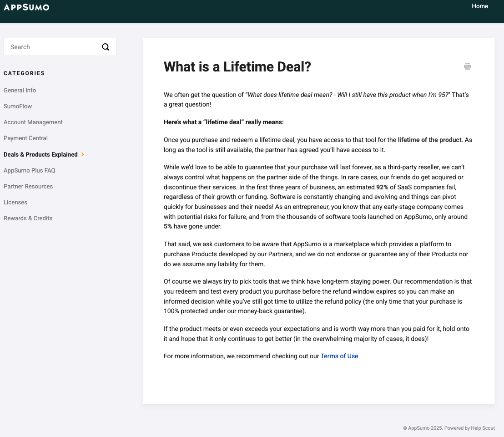
Task: Open the Licenses category
Action: [15, 202]
